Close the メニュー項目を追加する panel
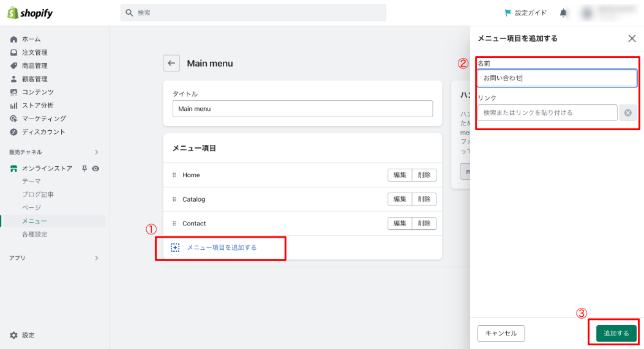 coord(632,38)
